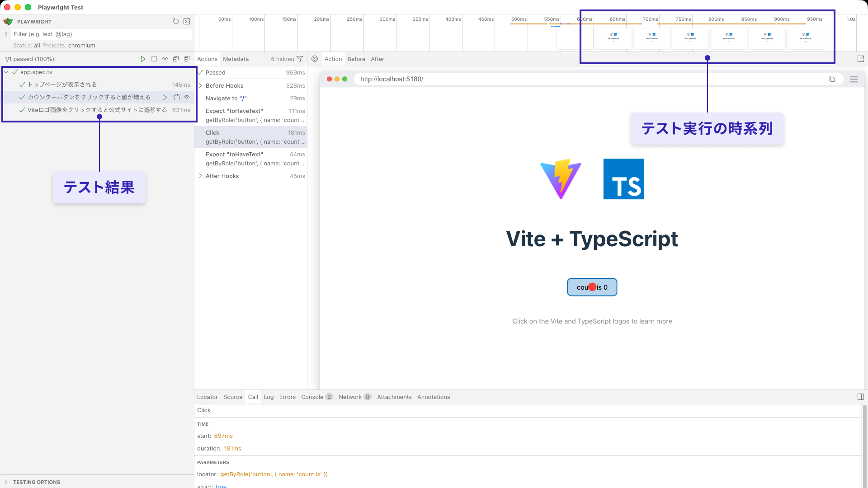The image size is (868, 488).
Task: Toggle the hidden actions filter icon
Action: pyautogui.click(x=300, y=59)
